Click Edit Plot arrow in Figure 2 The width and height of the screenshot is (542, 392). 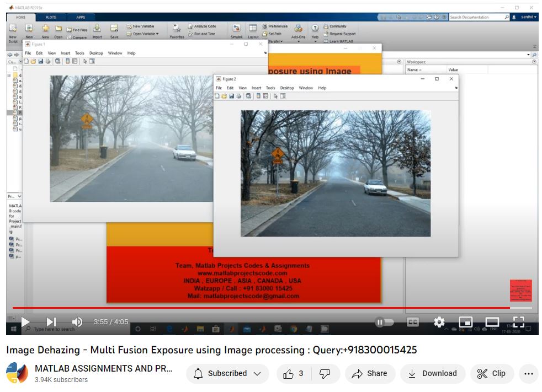275,96
